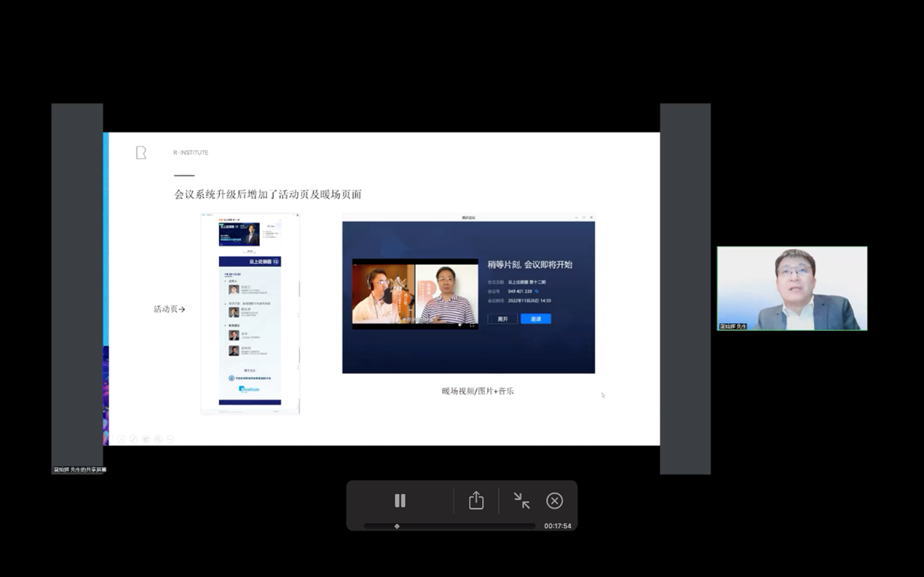The width and height of the screenshot is (924, 577).
Task: Click the warm-up video with two men
Action: click(x=415, y=293)
